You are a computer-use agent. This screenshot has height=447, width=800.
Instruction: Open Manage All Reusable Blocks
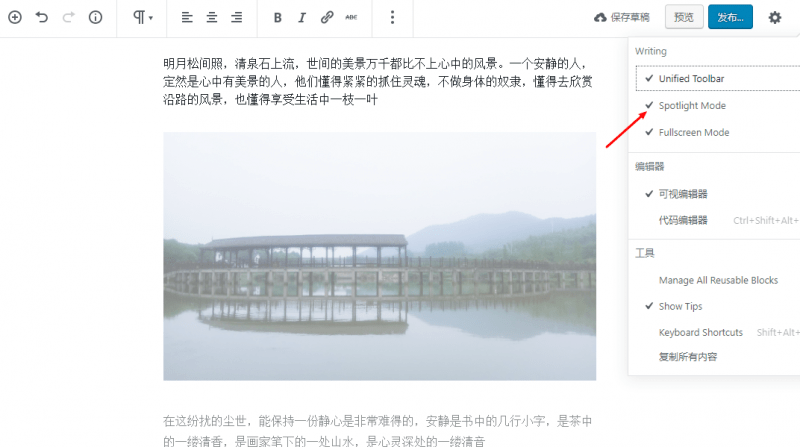click(718, 280)
